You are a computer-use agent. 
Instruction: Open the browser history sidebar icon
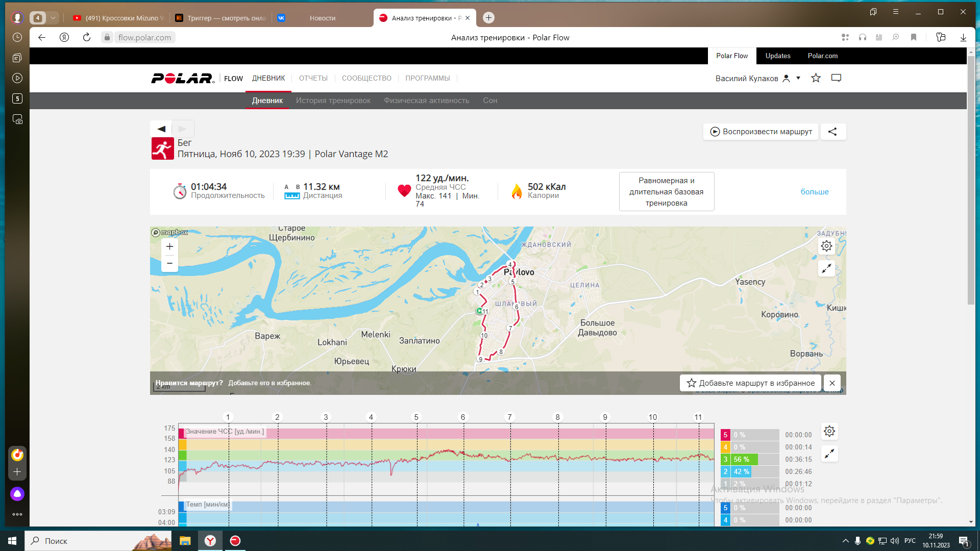pyautogui.click(x=17, y=37)
